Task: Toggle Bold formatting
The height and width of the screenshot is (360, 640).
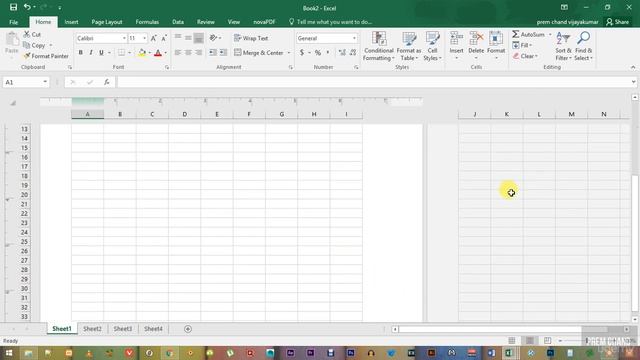Action: pyautogui.click(x=81, y=53)
